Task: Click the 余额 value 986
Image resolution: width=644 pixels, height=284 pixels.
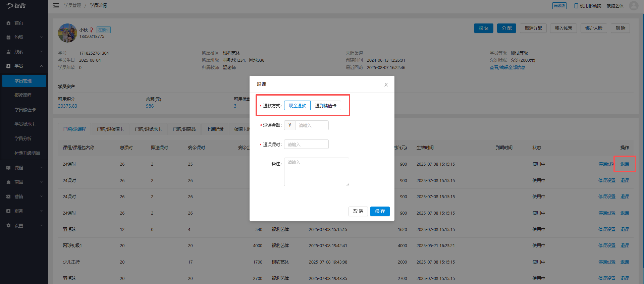Action: click(x=150, y=106)
